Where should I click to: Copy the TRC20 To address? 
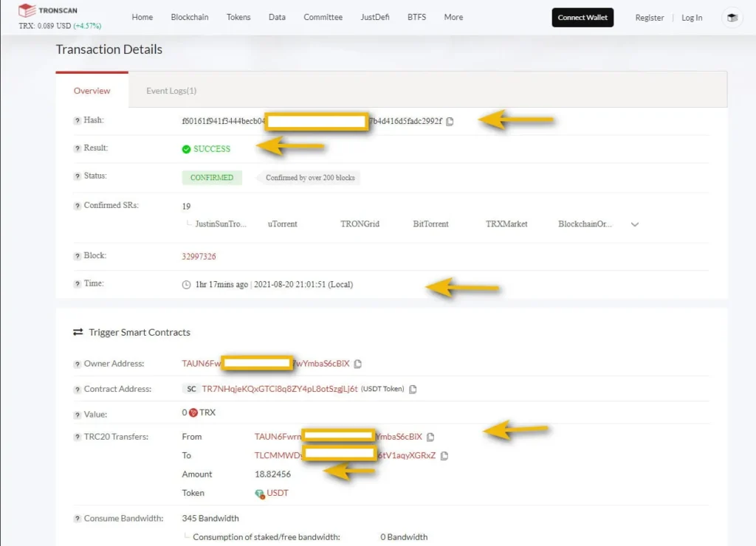[444, 455]
